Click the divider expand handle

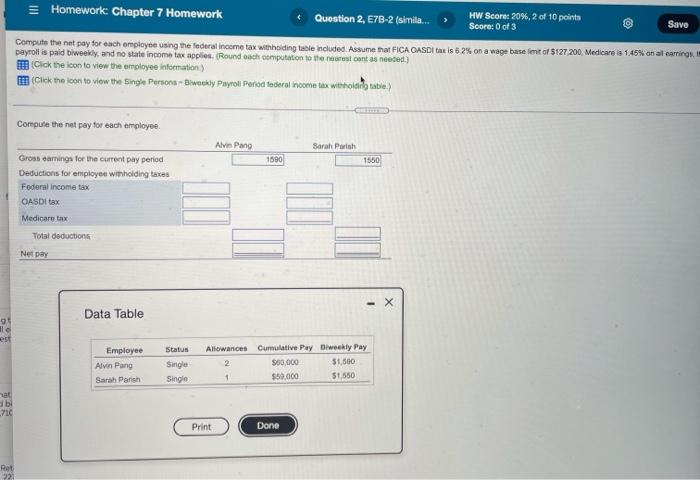[x=372, y=110]
